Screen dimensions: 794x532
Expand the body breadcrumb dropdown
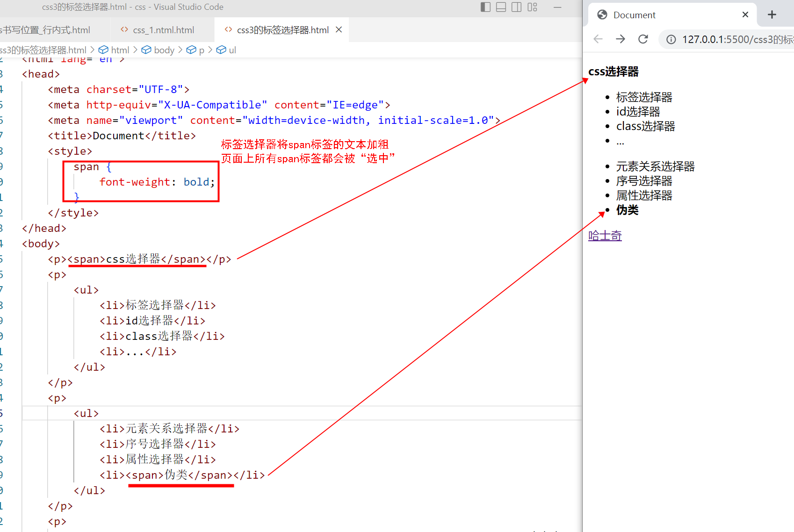point(164,50)
